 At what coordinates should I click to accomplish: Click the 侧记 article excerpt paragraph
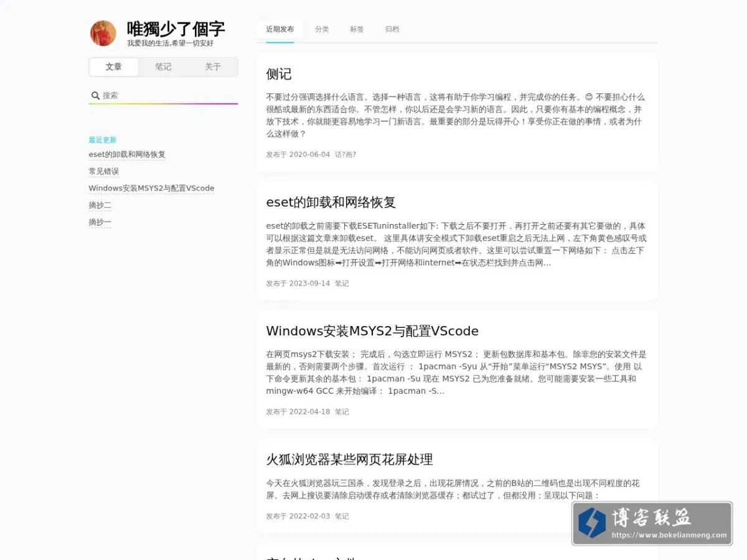pos(456,115)
